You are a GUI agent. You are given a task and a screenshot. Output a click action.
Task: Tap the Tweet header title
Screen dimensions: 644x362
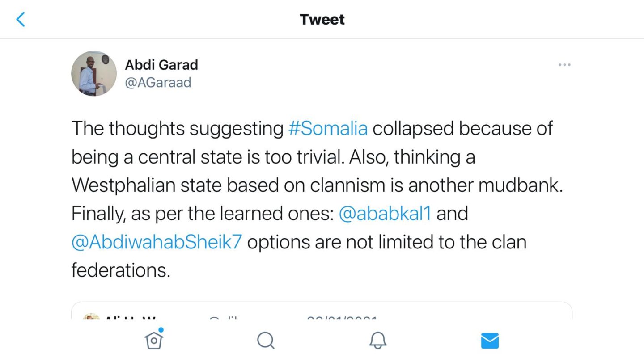pyautogui.click(x=322, y=20)
